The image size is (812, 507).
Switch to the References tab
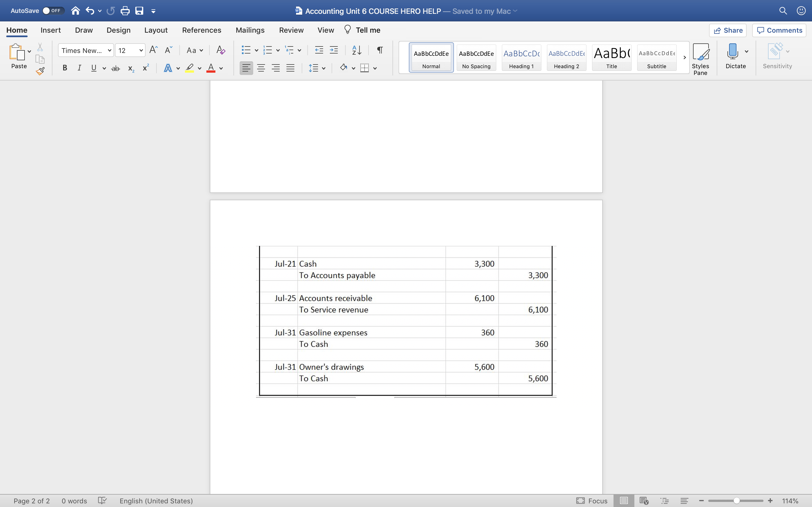[x=201, y=30]
